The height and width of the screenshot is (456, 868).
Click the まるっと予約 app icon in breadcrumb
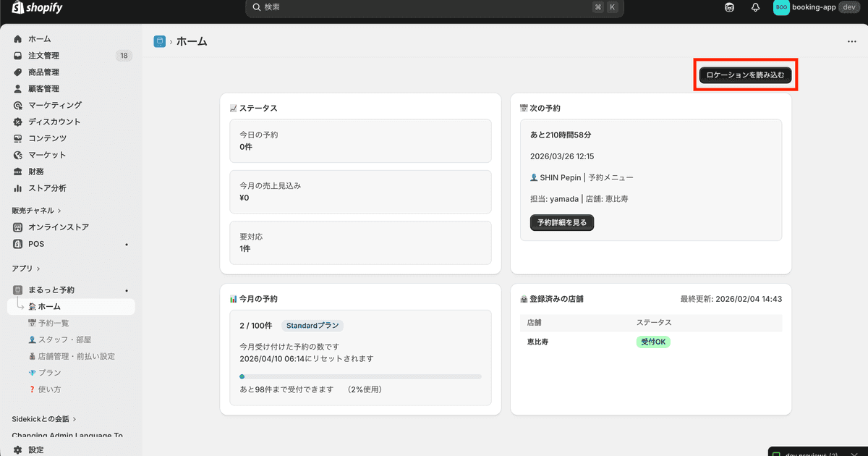point(160,42)
